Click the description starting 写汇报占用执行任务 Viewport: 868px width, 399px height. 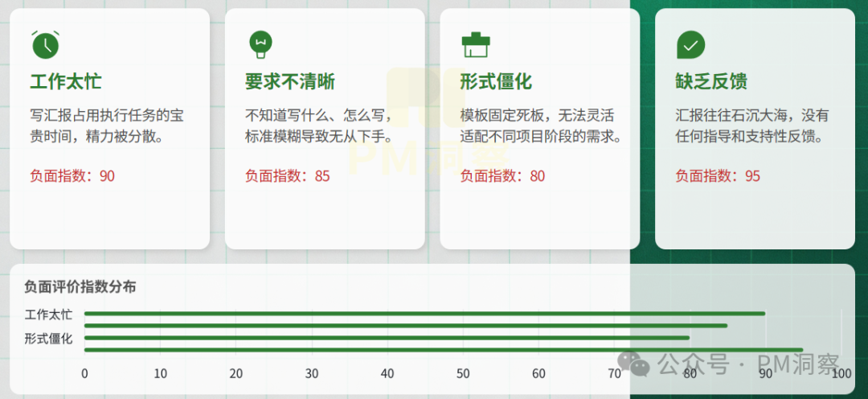(x=107, y=126)
